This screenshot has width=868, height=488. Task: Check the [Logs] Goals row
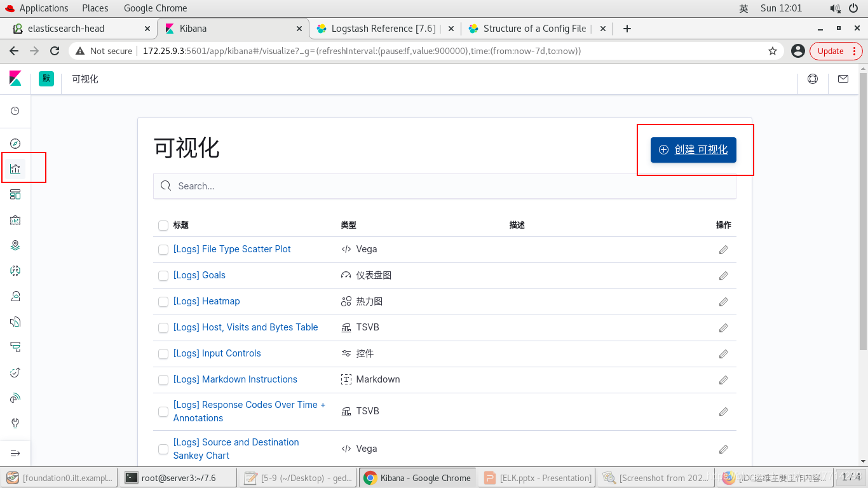[x=163, y=276]
